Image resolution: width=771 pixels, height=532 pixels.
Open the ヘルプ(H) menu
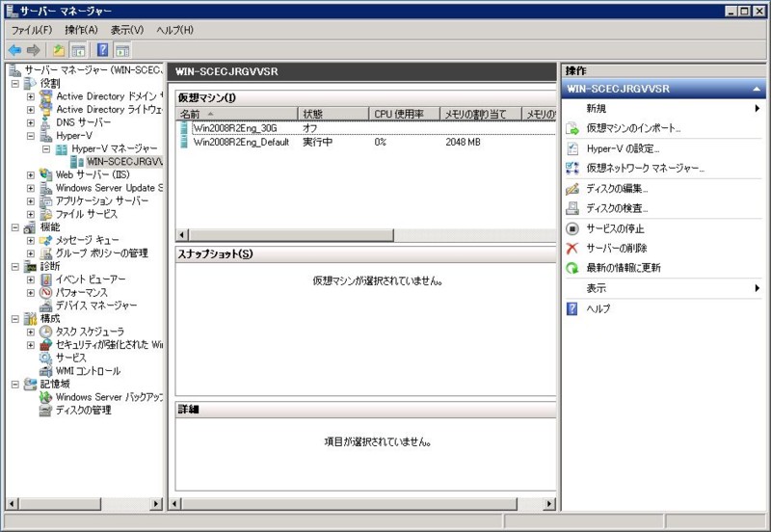[175, 30]
